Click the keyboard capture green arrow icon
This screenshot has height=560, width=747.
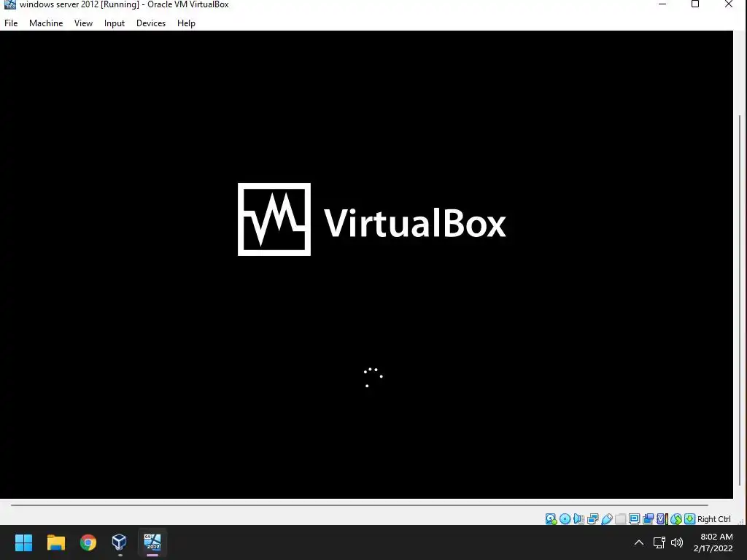click(689, 519)
